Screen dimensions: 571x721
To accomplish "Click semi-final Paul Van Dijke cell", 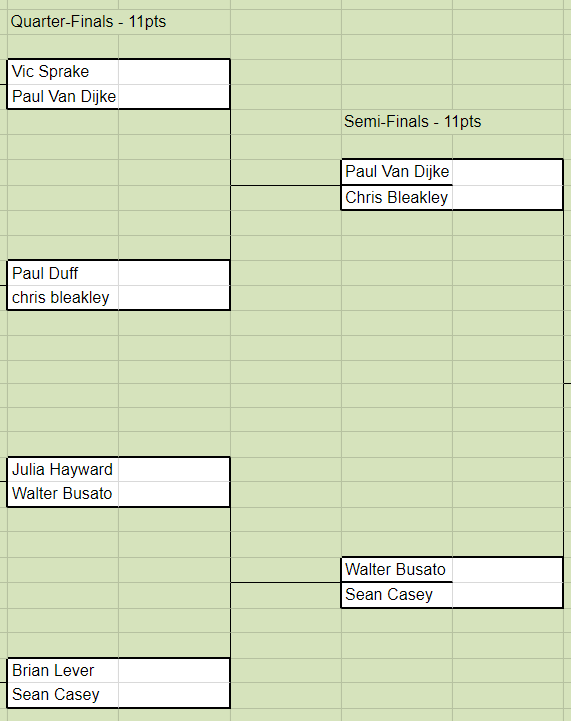I will coord(397,172).
